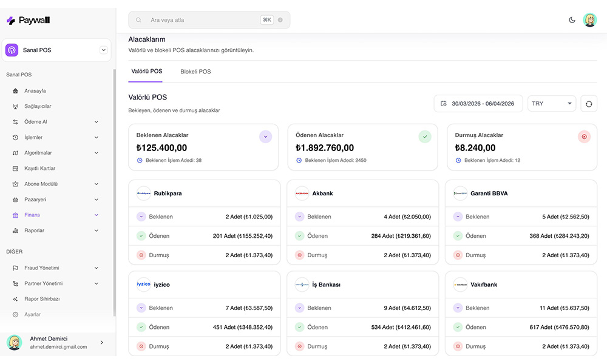The width and height of the screenshot is (607, 364).
Task: Click the purple icon on Beklenen Alacaklar card
Action: point(265,137)
